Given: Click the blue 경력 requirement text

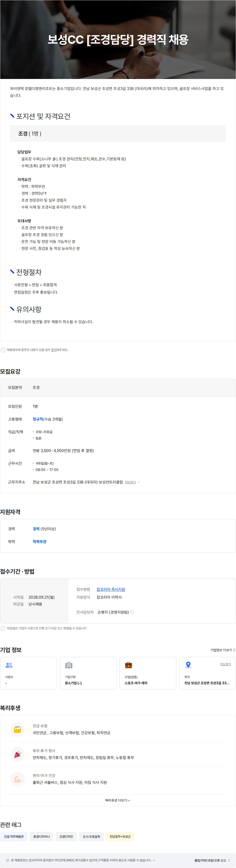Looking at the screenshot, I should (x=36, y=529).
